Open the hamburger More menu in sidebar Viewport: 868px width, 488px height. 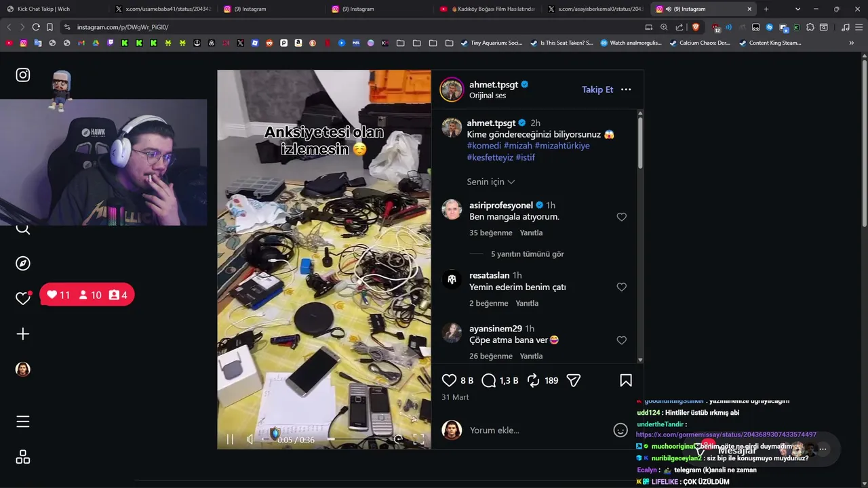[x=23, y=422]
